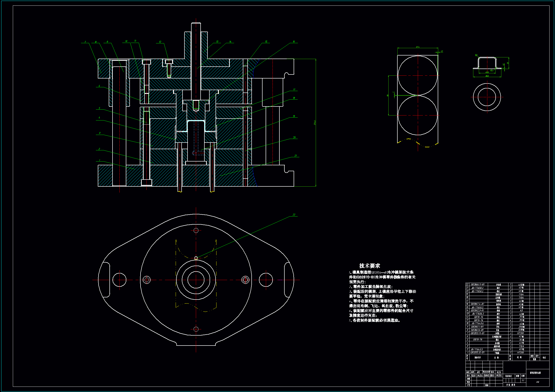The image size is (555, 392).
Task: Click the right bolt hexagon in plan view
Action: click(x=245, y=280)
